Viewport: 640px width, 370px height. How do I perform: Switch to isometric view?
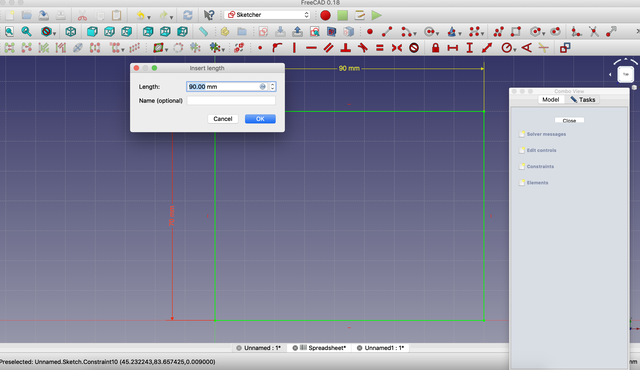pyautogui.click(x=71, y=31)
